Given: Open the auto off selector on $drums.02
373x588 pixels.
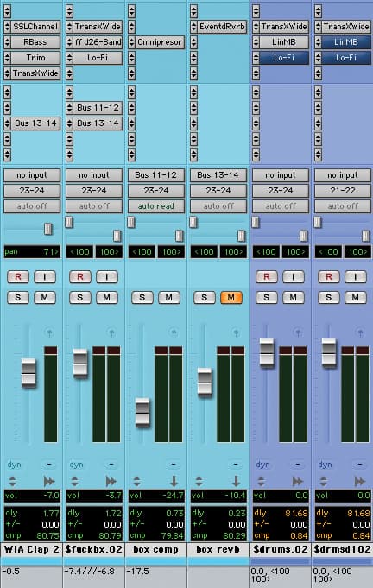Looking at the screenshot, I should (x=281, y=205).
